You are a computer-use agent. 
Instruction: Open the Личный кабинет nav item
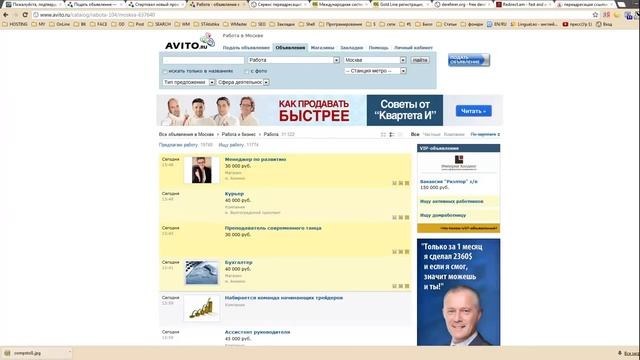tap(413, 48)
